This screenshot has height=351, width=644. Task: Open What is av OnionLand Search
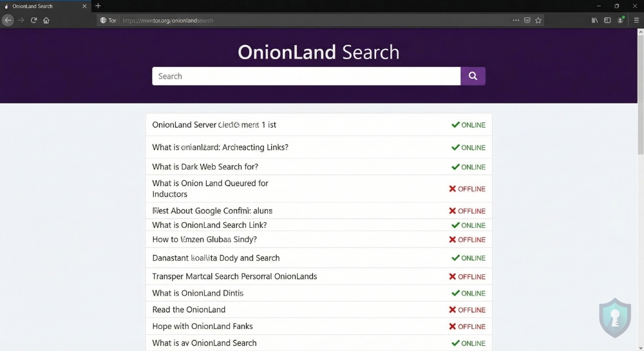click(x=204, y=343)
